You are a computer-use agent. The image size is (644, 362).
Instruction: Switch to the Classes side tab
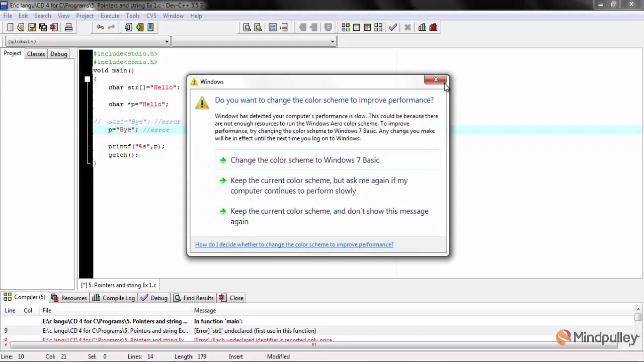point(36,54)
